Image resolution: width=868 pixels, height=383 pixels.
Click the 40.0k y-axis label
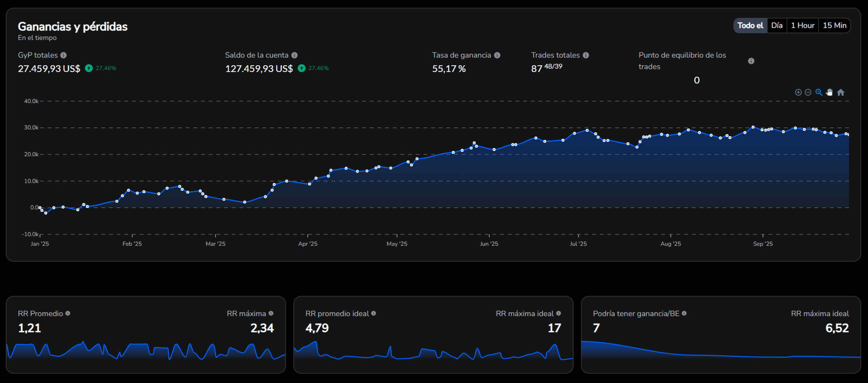[x=31, y=101]
